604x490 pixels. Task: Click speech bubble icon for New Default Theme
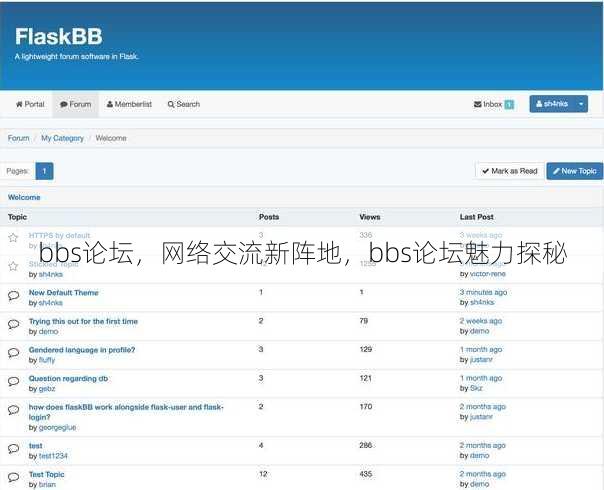13,295
